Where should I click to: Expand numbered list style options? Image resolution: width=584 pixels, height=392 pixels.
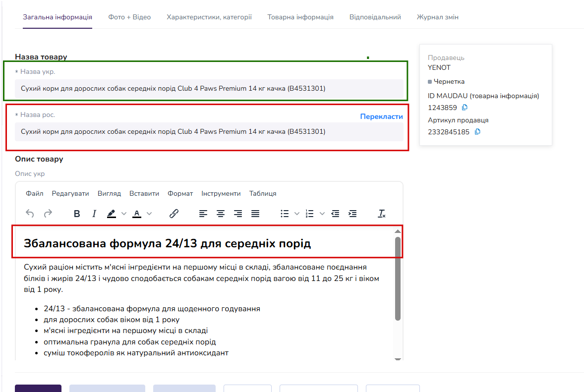322,214
